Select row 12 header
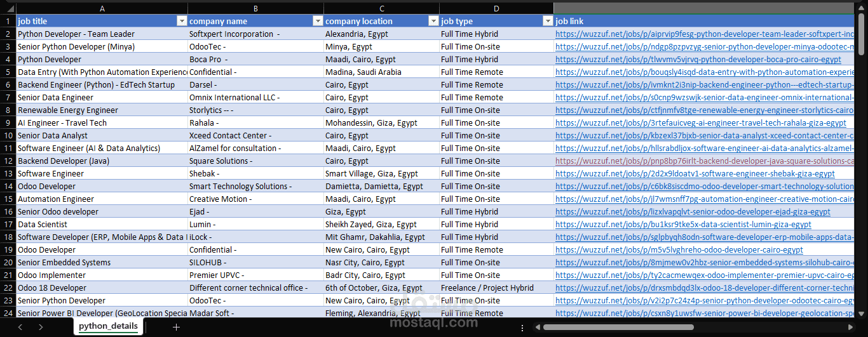This screenshot has width=868, height=337. (x=8, y=161)
